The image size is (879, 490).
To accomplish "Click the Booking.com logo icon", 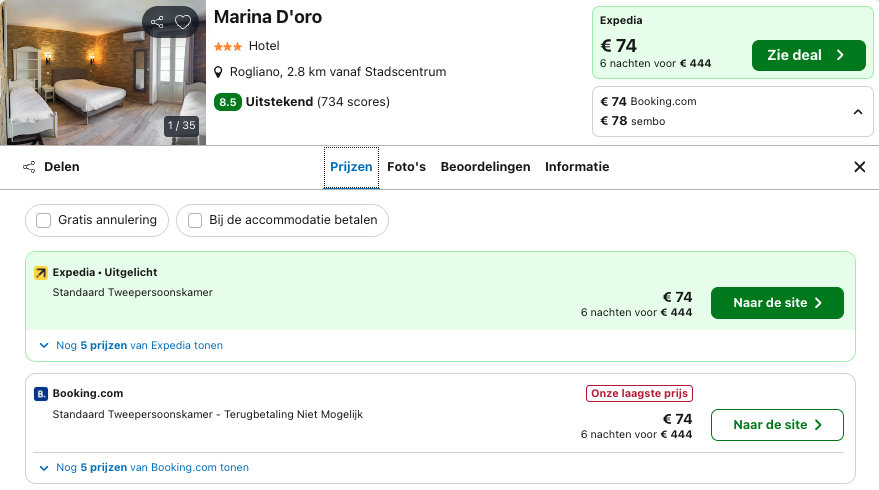I will (41, 394).
